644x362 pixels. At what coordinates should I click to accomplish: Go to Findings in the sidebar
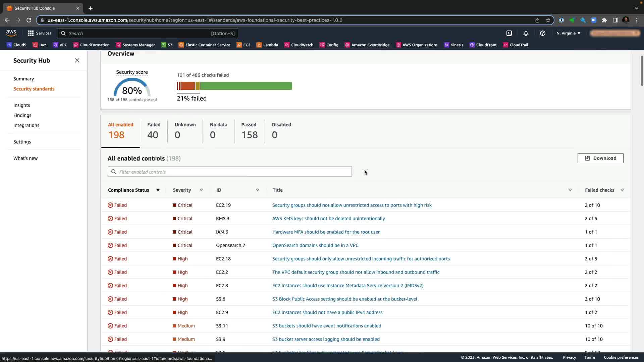(x=22, y=115)
